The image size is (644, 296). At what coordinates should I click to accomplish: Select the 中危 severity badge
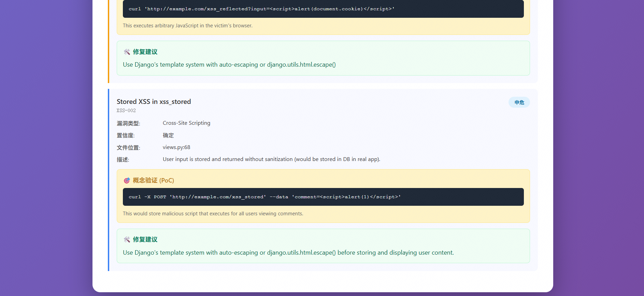coord(519,103)
